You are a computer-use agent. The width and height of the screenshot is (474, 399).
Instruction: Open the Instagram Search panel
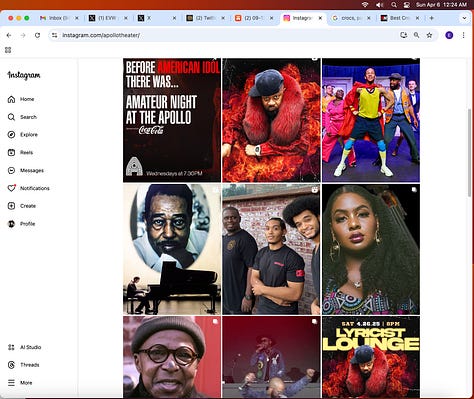22,117
